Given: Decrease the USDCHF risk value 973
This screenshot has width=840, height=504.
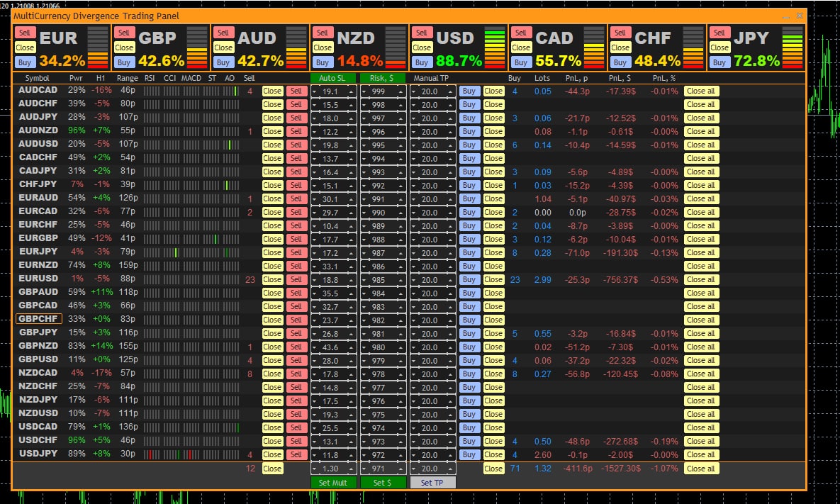Looking at the screenshot, I should [364, 442].
